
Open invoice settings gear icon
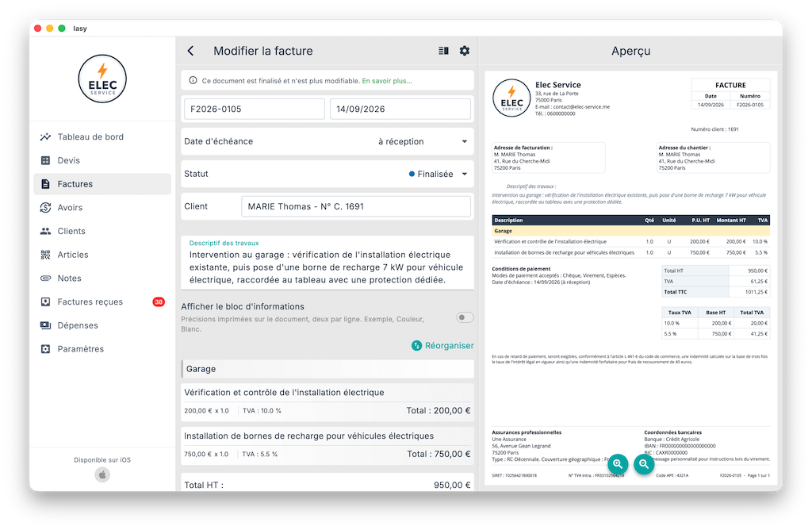[x=465, y=51]
